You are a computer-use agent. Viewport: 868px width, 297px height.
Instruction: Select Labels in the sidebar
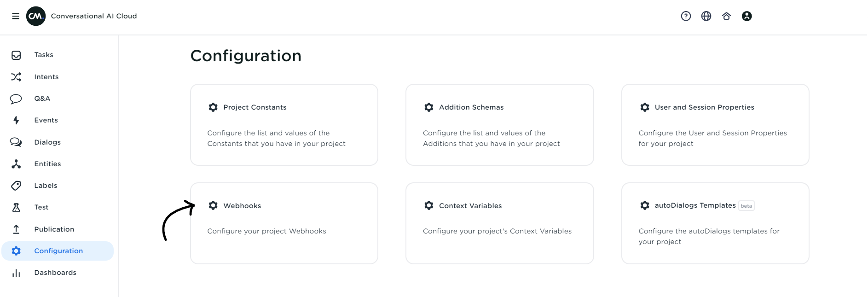tap(46, 186)
